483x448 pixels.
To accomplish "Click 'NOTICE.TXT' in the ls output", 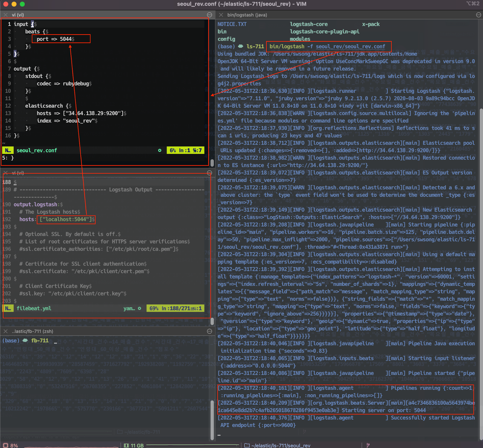I will pos(232,24).
